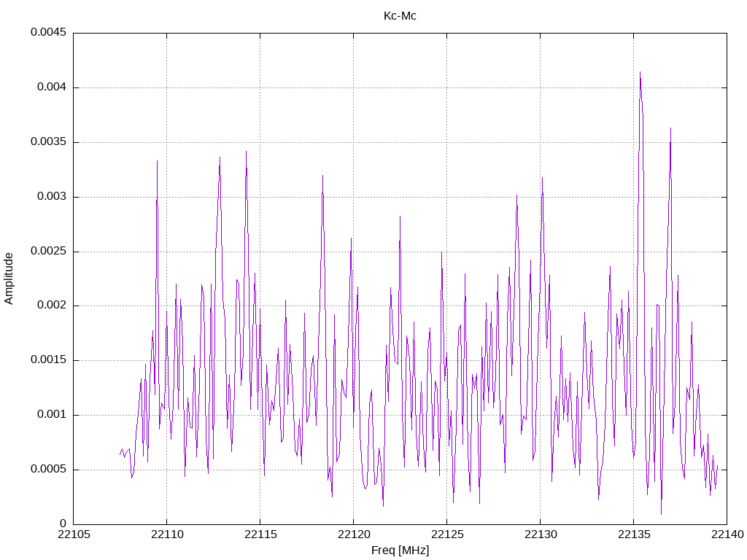The image size is (747, 560).
Task: Click the y-axis tick label 0.003
Action: (52, 196)
